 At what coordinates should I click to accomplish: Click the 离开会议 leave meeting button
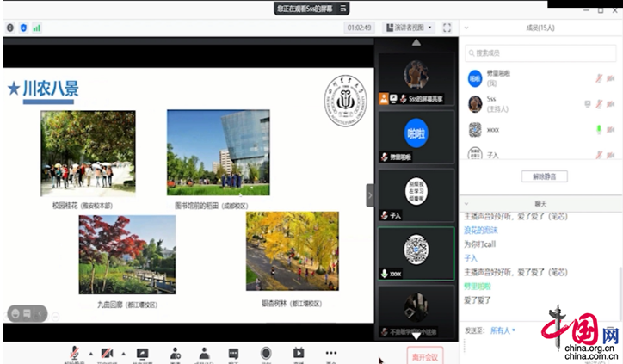(x=424, y=355)
